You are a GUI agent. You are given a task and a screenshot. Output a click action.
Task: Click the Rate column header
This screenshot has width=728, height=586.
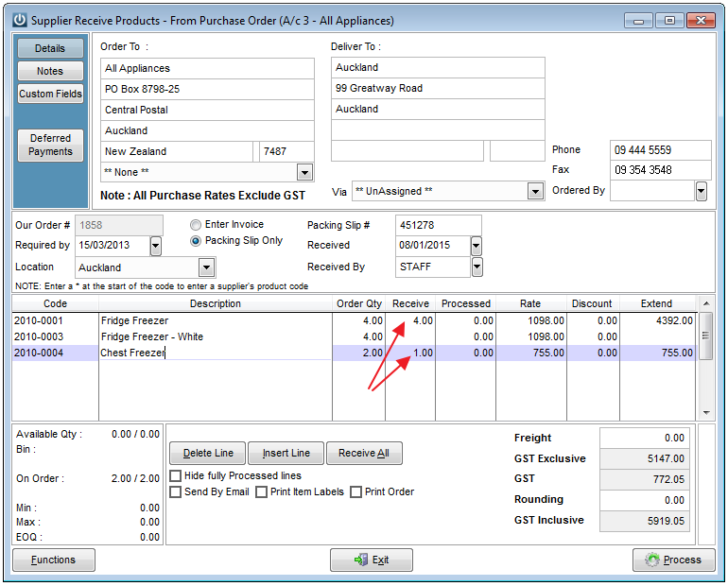[x=530, y=304]
